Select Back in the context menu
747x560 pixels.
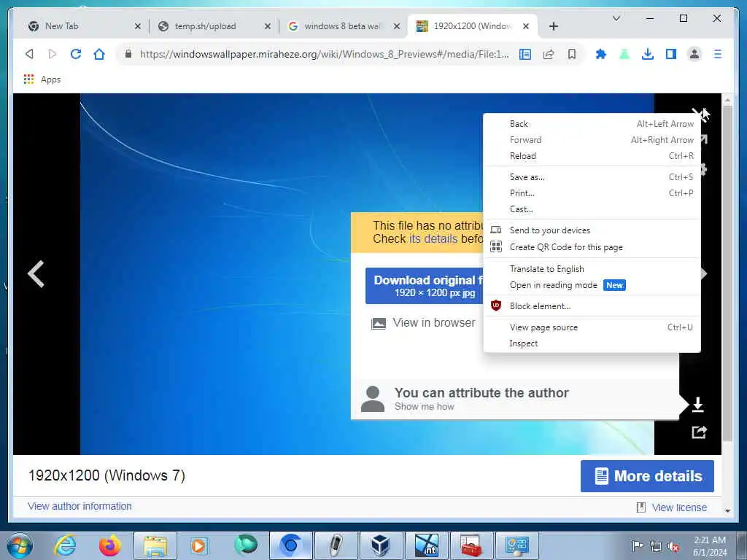click(x=592, y=124)
